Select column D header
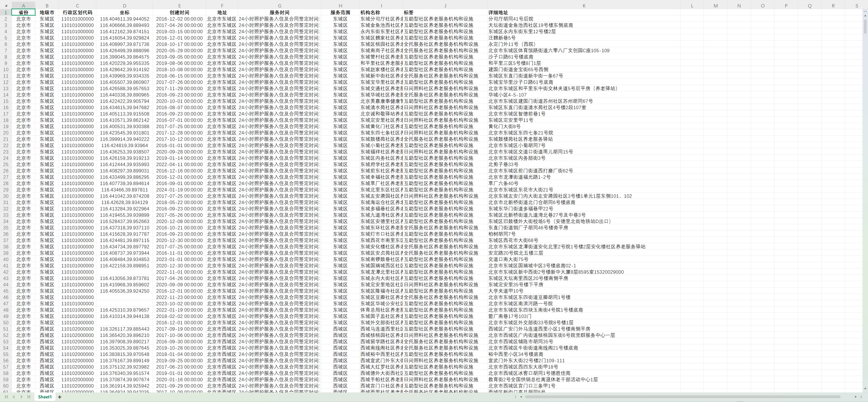 [124, 6]
